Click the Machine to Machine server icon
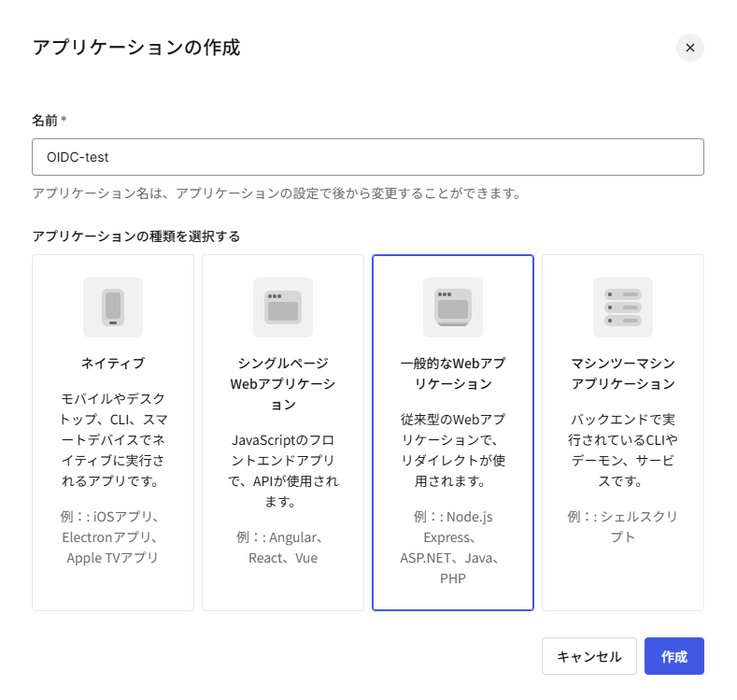This screenshot has width=737, height=700. coord(623,307)
